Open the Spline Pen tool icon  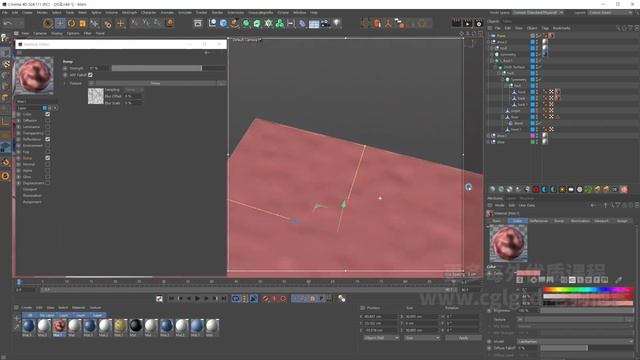pyautogui.click(x=234, y=23)
